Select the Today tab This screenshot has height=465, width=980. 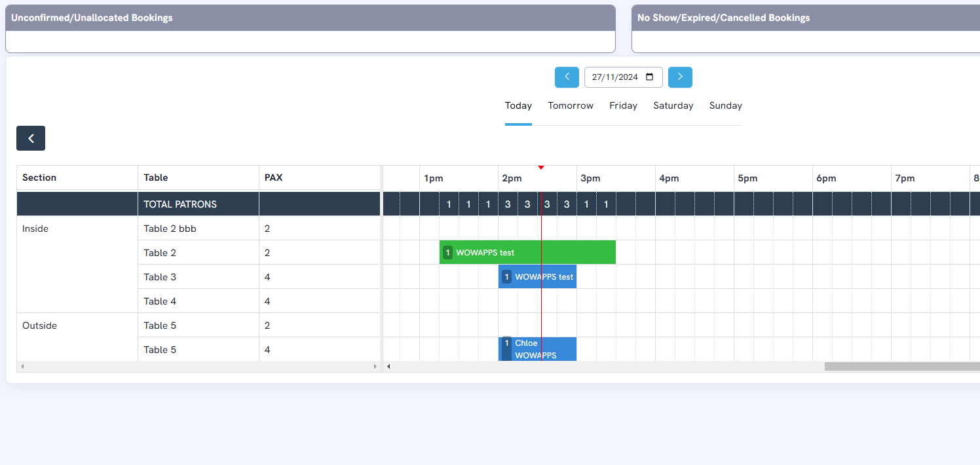(518, 105)
